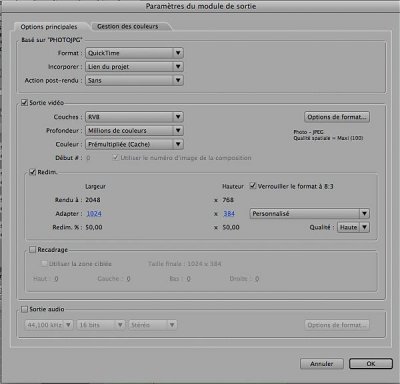Viewport: 400px width, 384px height.
Task: Toggle Verrouiller le format à 8:3
Action: [x=253, y=186]
